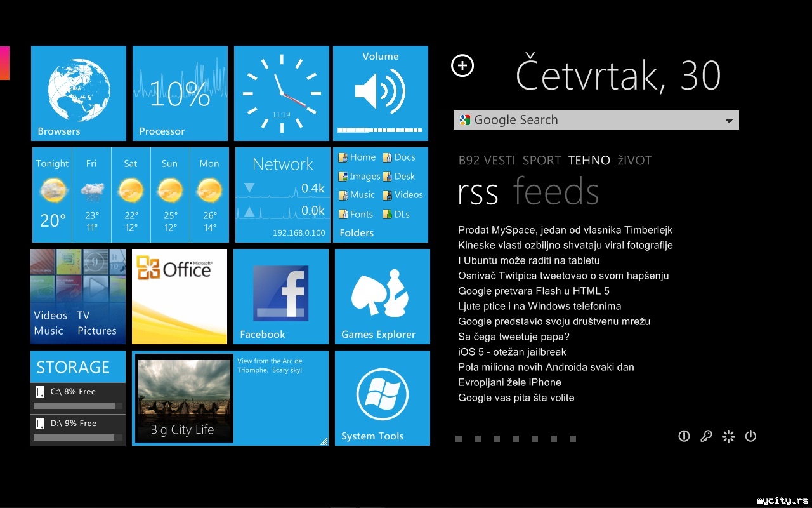Open Videos in the media tile
The width and height of the screenshot is (812, 508).
tap(51, 316)
